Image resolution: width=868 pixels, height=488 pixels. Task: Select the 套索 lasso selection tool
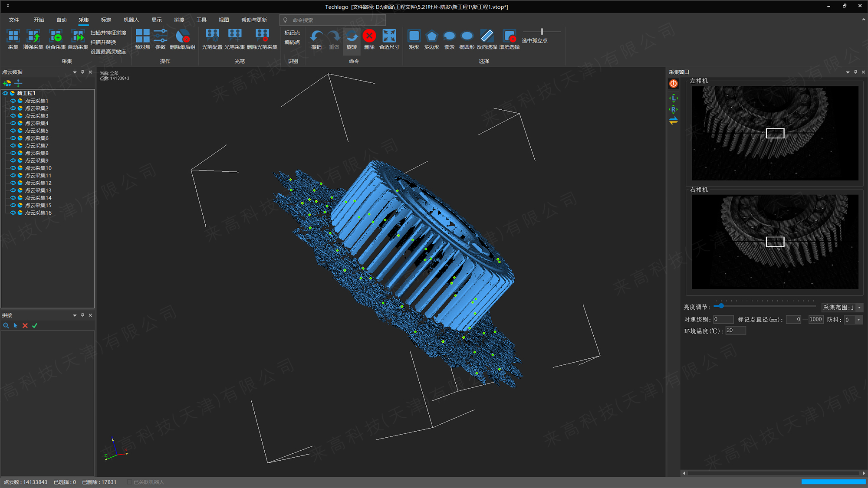tap(449, 36)
